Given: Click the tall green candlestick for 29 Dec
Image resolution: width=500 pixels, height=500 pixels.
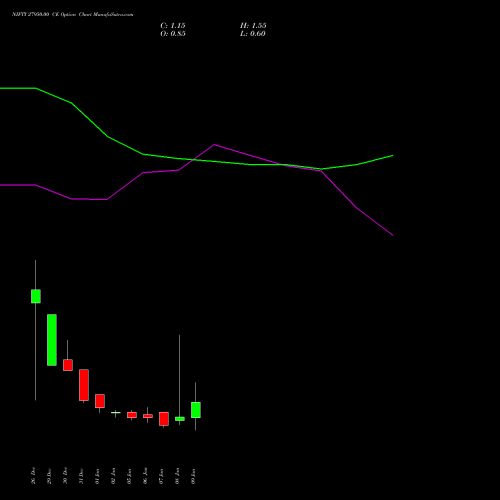Looking at the screenshot, I should point(52,340).
